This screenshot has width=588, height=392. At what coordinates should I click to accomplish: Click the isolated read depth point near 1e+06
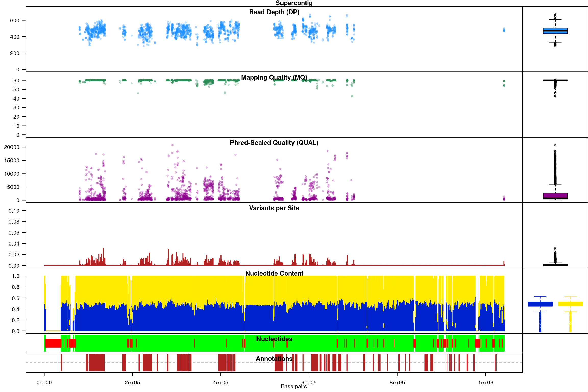click(x=504, y=30)
